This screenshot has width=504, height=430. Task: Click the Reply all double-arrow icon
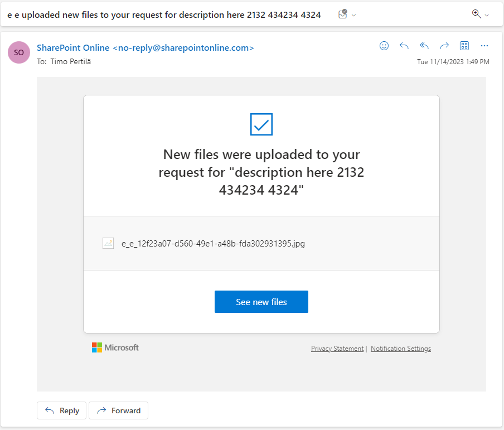(424, 46)
